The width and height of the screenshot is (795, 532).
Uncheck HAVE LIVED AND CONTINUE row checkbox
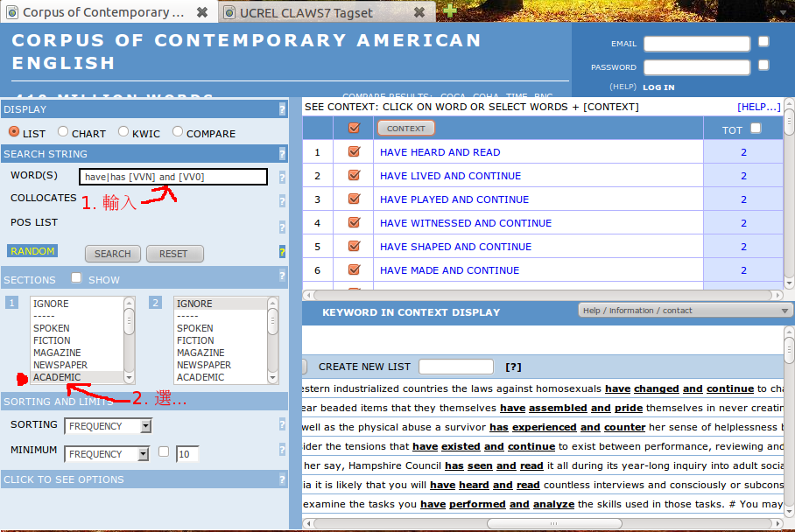click(354, 175)
